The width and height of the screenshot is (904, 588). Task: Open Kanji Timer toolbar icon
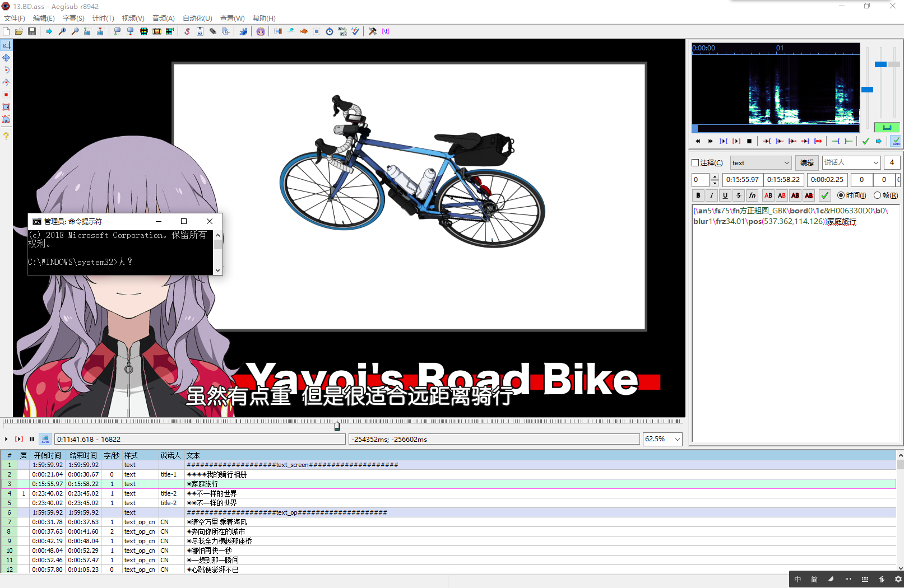click(x=342, y=31)
